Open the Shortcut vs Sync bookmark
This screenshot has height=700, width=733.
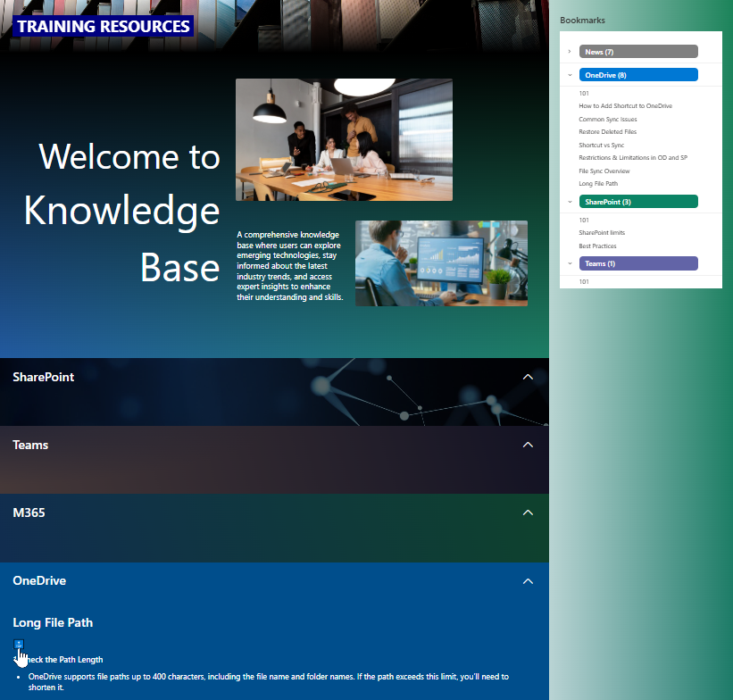pyautogui.click(x=601, y=145)
